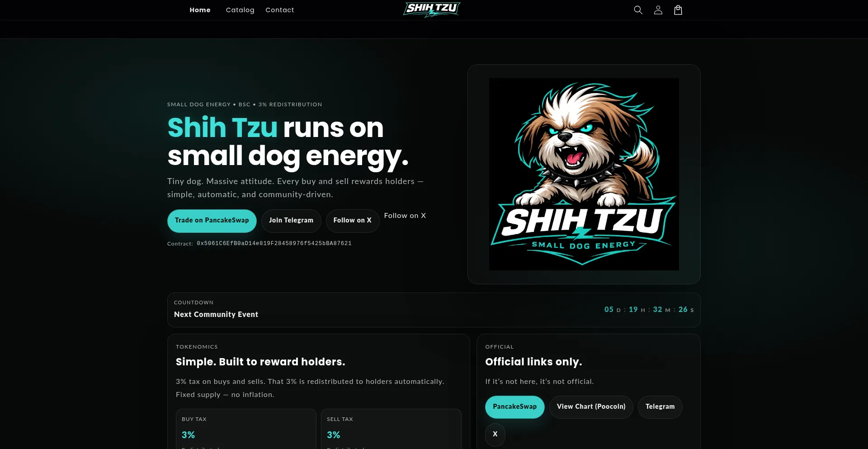
Task: Click the Next Community Event heading
Action: point(216,314)
